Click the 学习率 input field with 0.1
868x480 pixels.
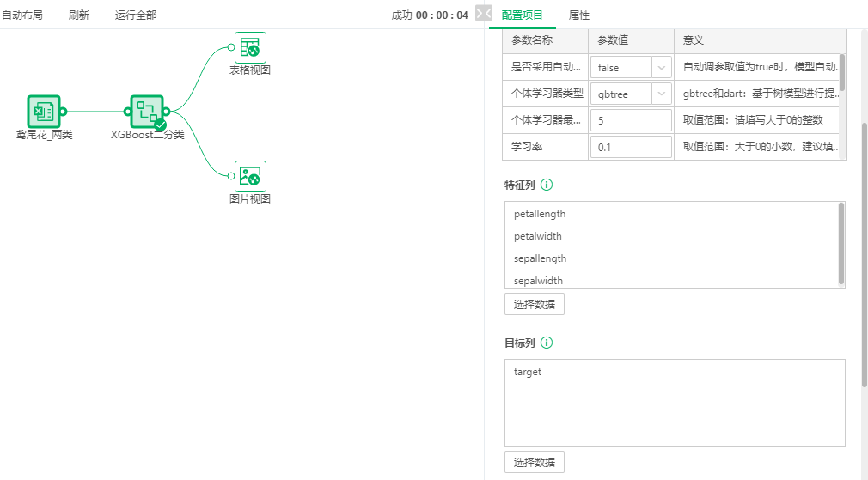(x=631, y=147)
